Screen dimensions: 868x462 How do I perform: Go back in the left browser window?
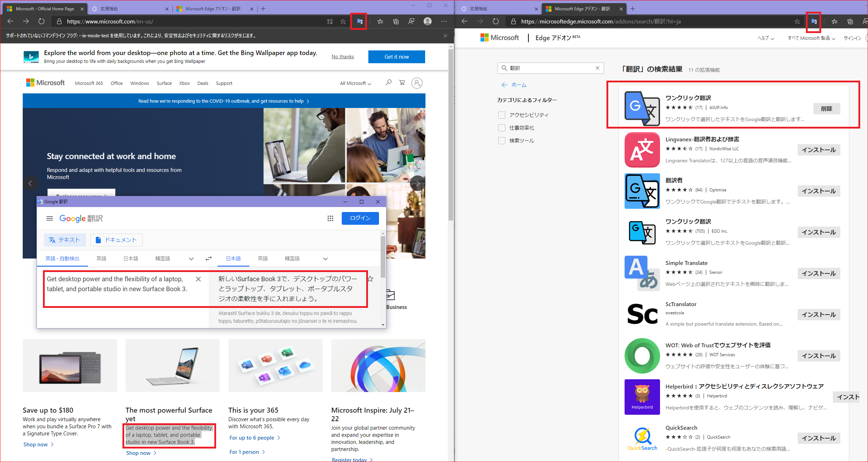click(x=10, y=21)
